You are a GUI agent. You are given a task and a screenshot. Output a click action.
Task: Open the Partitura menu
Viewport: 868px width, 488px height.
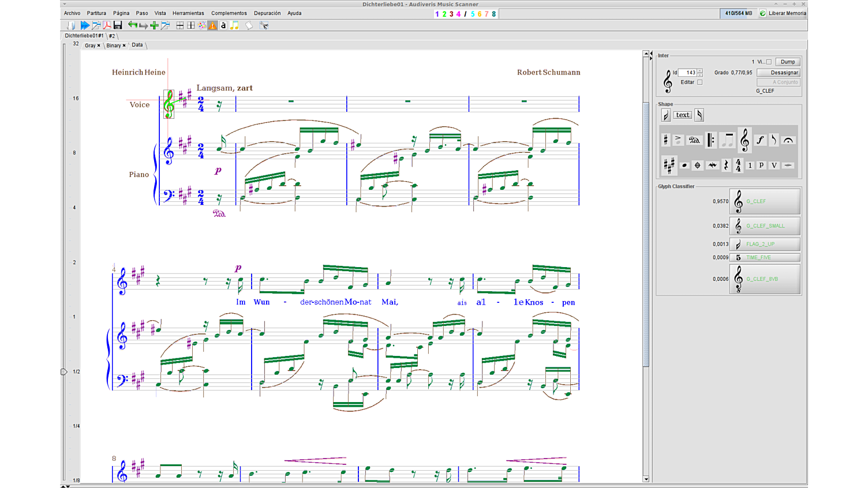(x=96, y=13)
